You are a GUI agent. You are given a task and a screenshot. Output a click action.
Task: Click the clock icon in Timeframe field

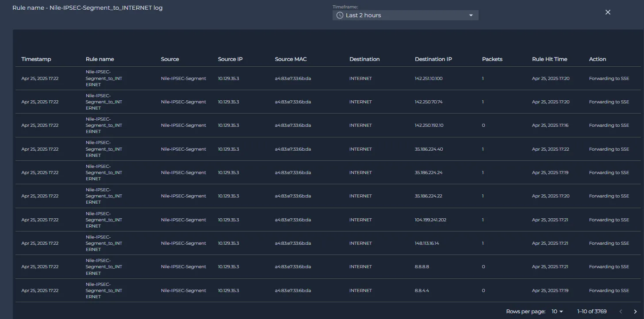[340, 15]
